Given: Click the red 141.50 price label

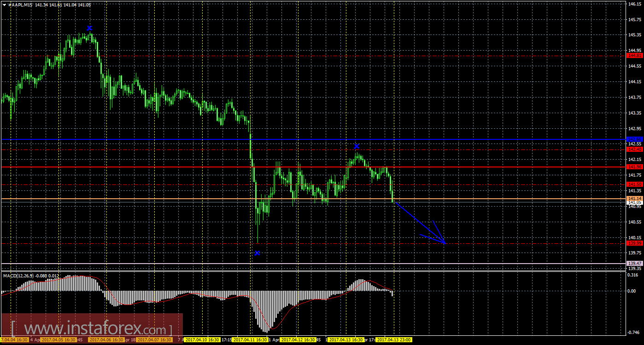Looking at the screenshot, I should pyautogui.click(x=634, y=184).
